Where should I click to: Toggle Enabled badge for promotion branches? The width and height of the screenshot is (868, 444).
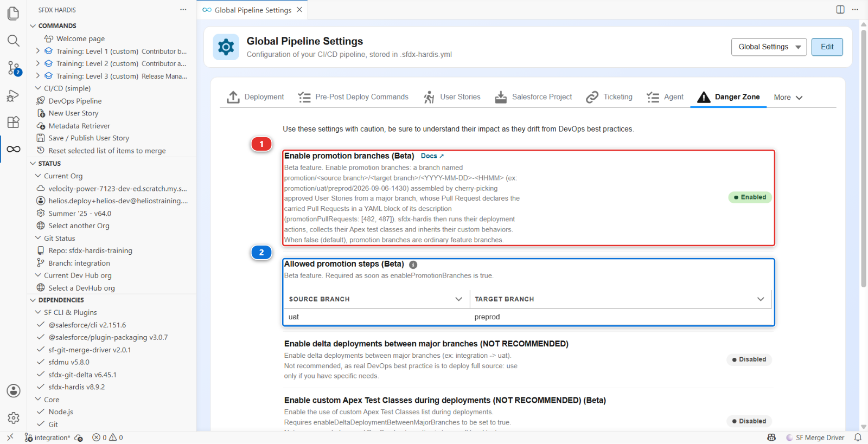click(750, 197)
